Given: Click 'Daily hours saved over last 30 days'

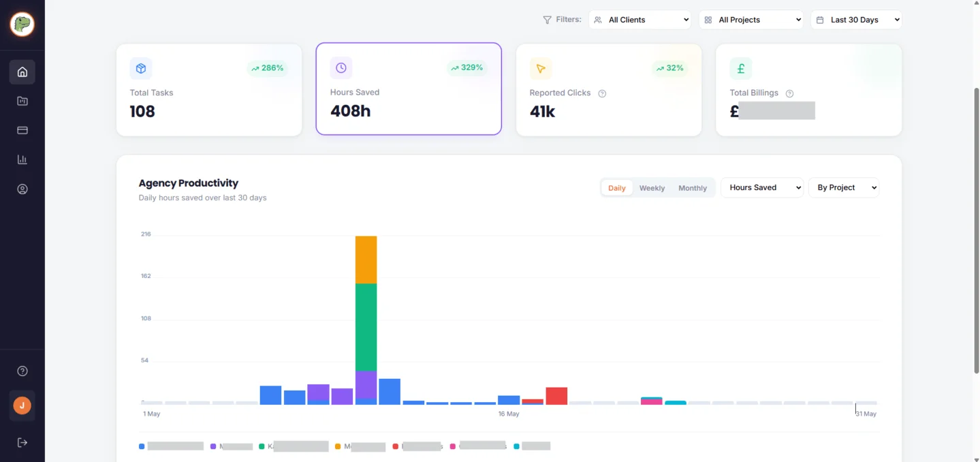Looking at the screenshot, I should (x=202, y=198).
